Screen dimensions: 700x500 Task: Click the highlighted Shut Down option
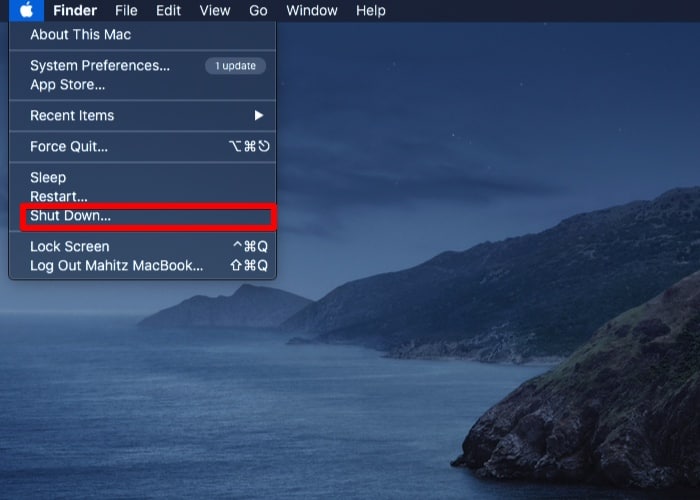70,216
